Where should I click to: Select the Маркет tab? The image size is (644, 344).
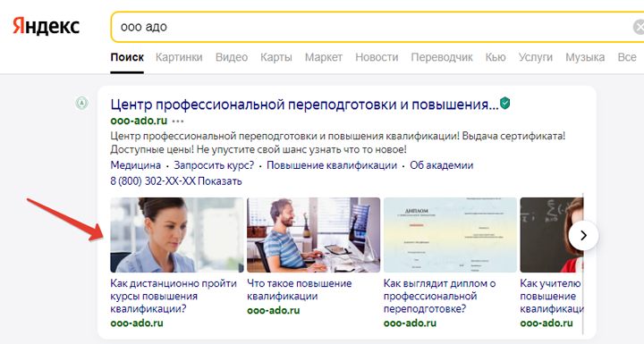point(324,57)
